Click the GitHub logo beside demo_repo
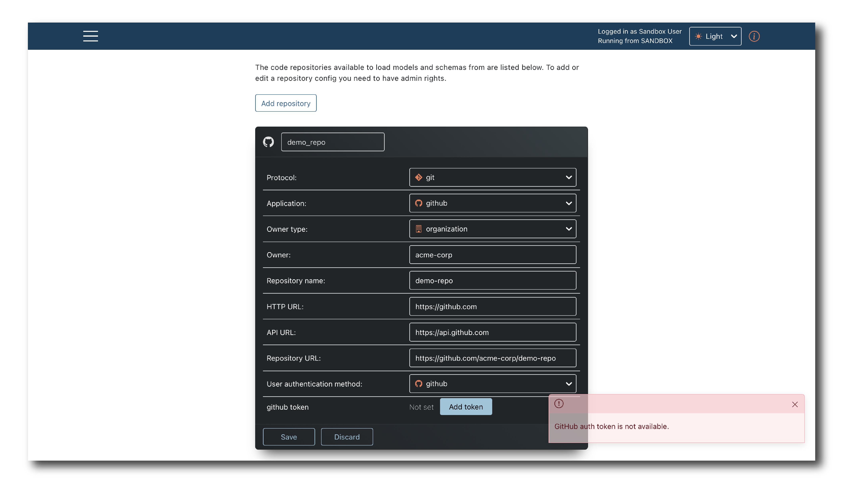This screenshot has width=846, height=504. pos(268,142)
